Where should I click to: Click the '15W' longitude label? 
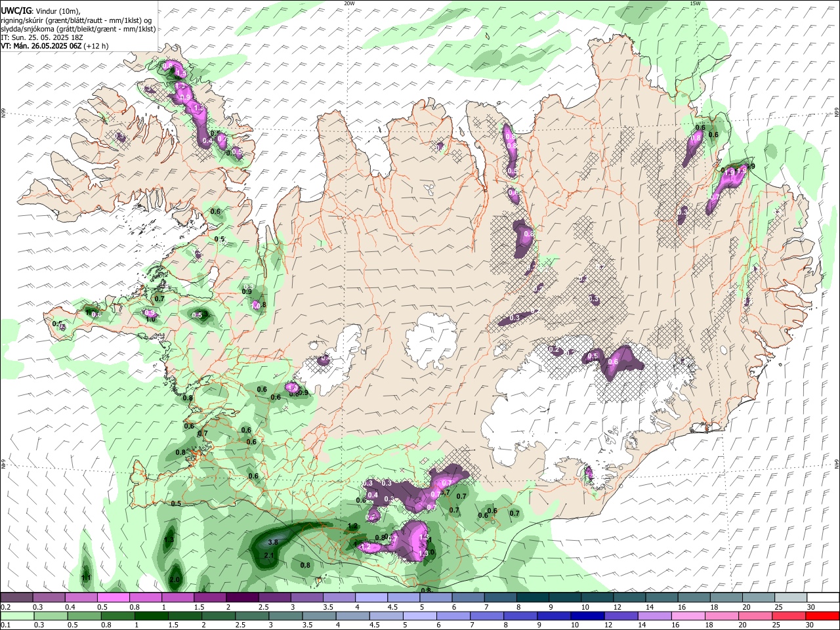(694, 3)
